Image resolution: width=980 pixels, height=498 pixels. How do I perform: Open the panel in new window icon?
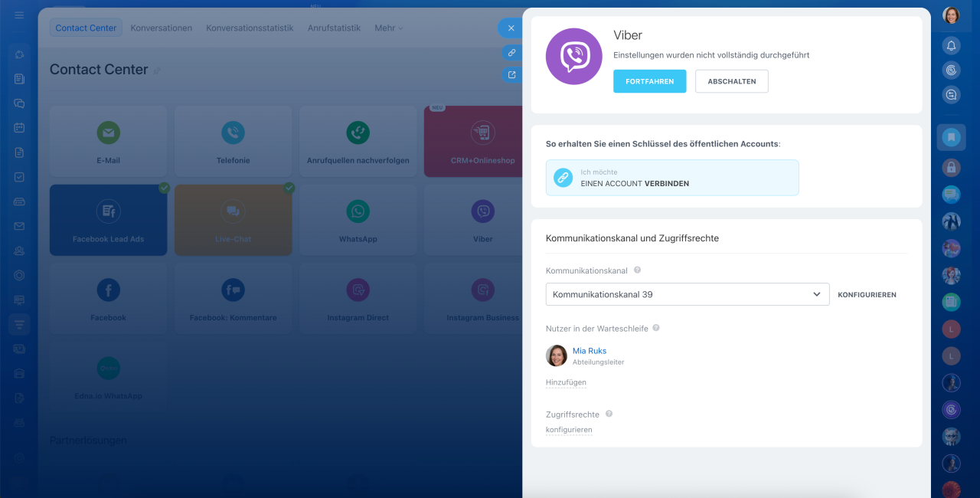[x=511, y=75]
